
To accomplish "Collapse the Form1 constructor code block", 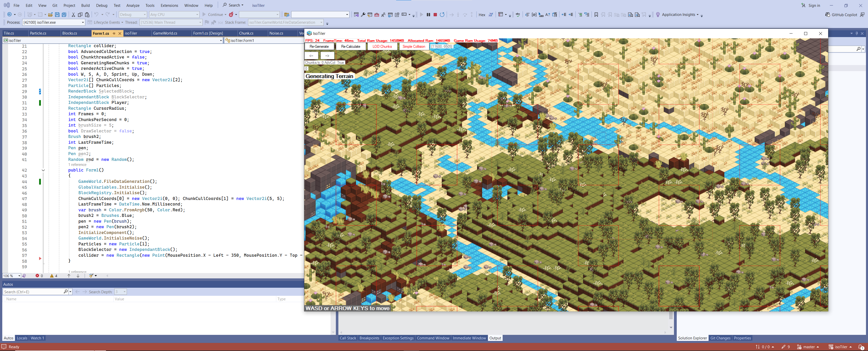I will click(43, 170).
